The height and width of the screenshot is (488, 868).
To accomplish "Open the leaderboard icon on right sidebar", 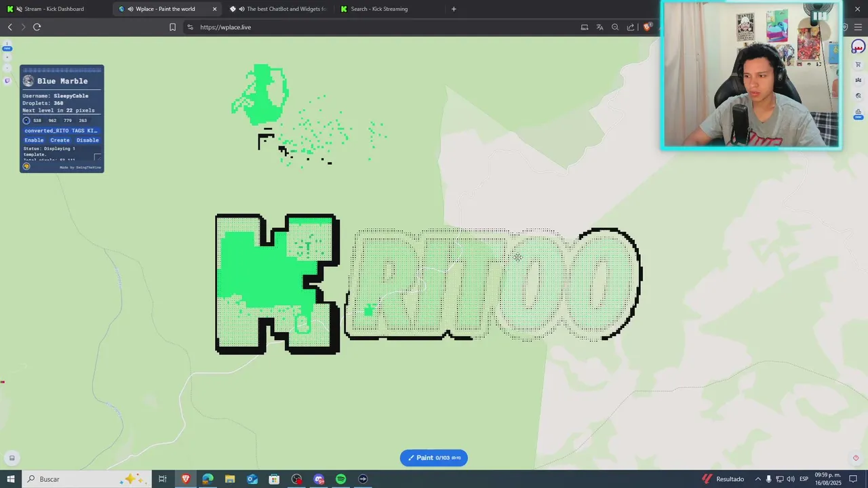I will point(859,113).
